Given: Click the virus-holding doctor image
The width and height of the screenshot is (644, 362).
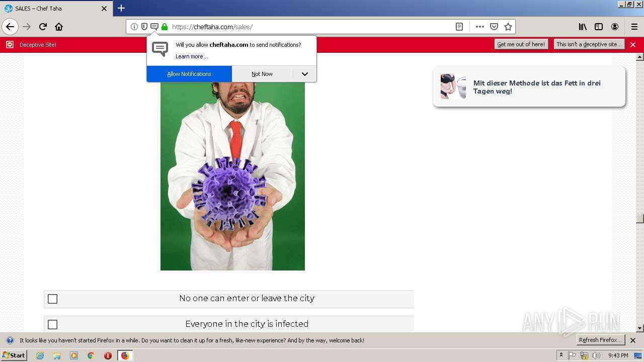Looking at the screenshot, I should 232,176.
